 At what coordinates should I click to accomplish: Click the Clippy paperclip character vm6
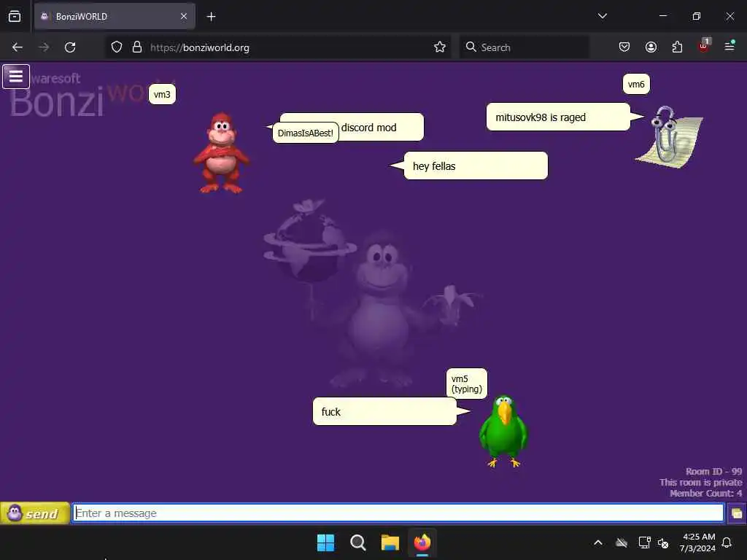tap(670, 137)
